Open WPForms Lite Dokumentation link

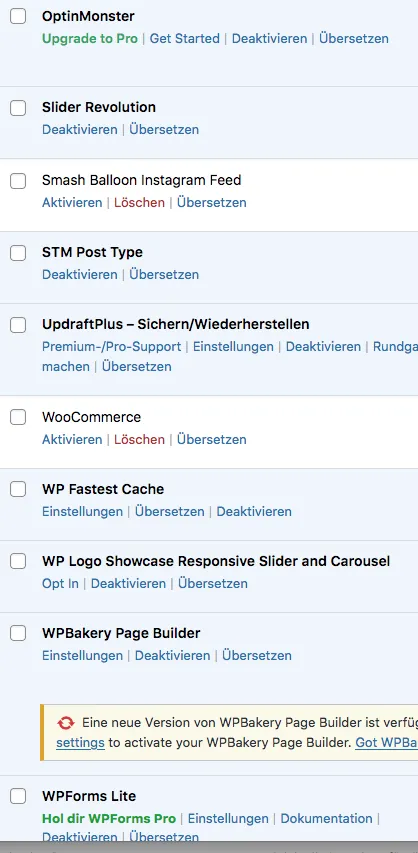click(x=327, y=818)
